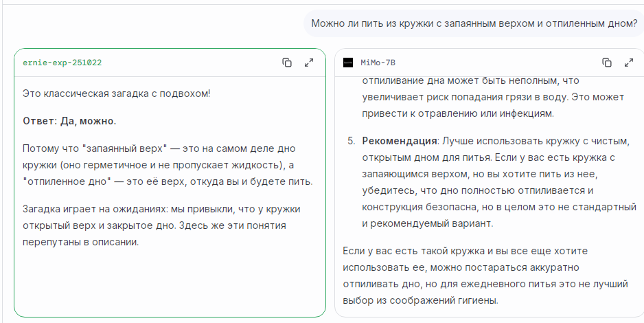
Task: Click the user question about the кружка
Action: pyautogui.click(x=474, y=23)
